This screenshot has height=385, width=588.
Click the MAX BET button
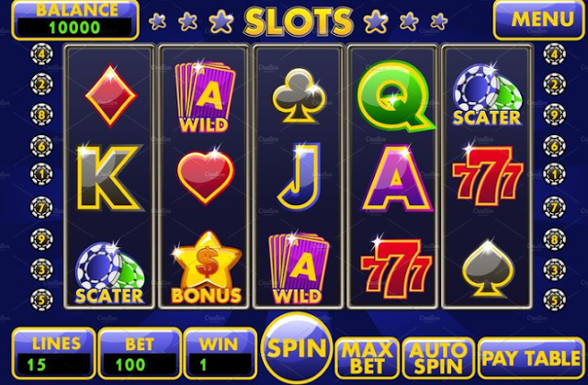point(367,357)
